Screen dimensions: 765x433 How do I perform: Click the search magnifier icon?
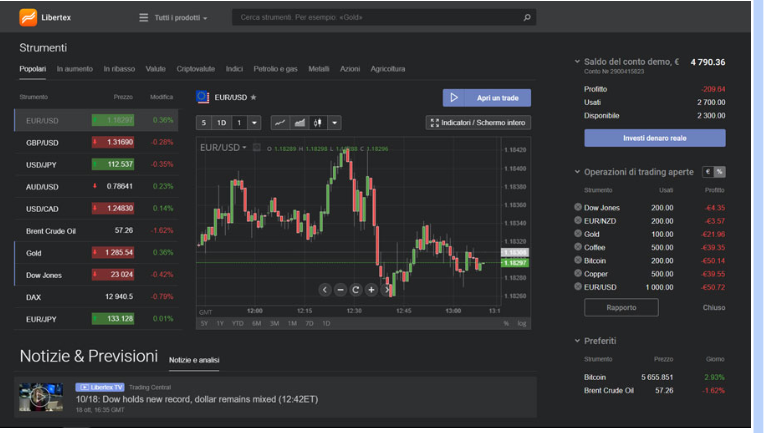(527, 18)
